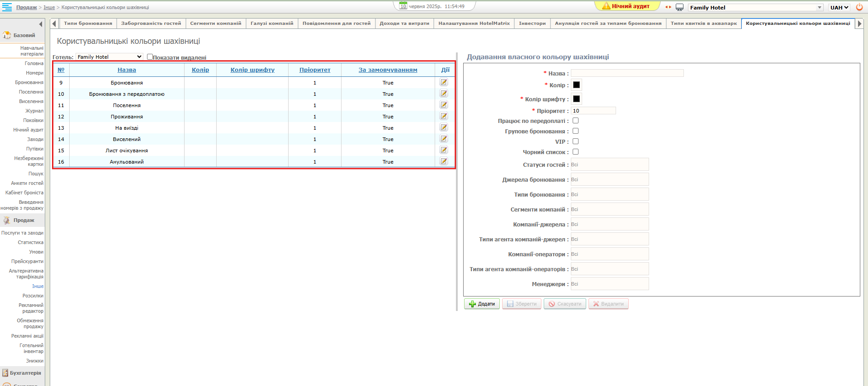This screenshot has height=386, width=868.
Task: Click the hamburger menu icon at top left
Action: (7, 7)
